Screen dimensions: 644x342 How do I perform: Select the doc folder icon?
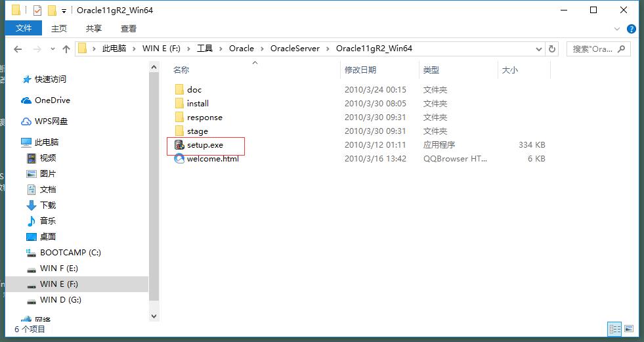pos(179,89)
